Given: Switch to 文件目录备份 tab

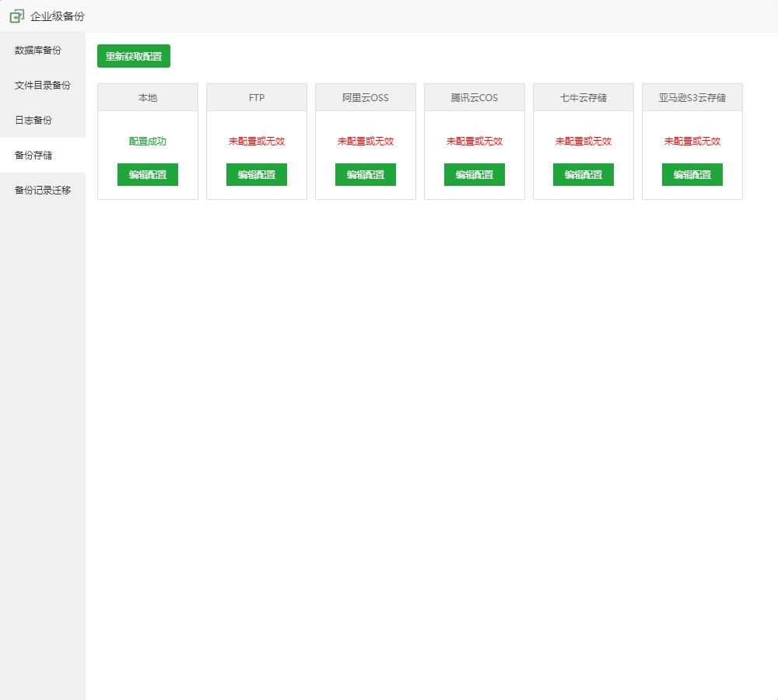Looking at the screenshot, I should pyautogui.click(x=43, y=86).
